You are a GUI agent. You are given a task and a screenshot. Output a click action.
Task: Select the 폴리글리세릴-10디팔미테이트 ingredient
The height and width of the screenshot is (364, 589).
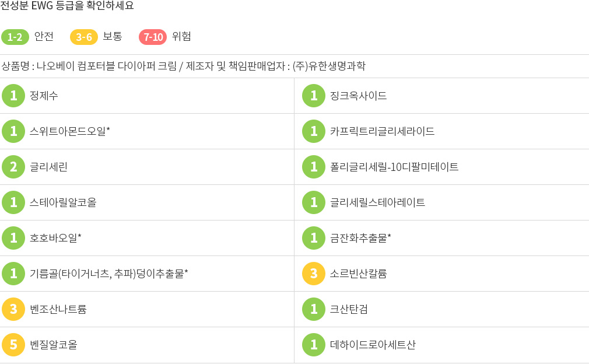click(394, 167)
